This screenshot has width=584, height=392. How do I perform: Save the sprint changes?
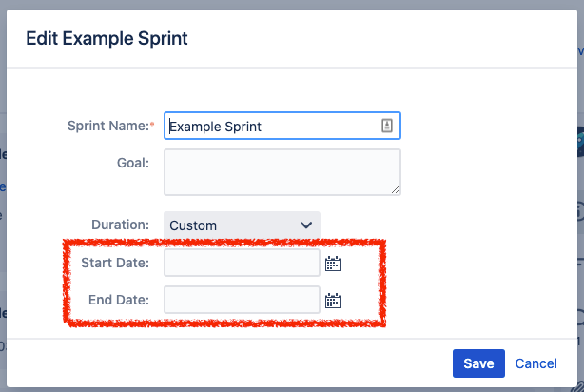pyautogui.click(x=478, y=363)
